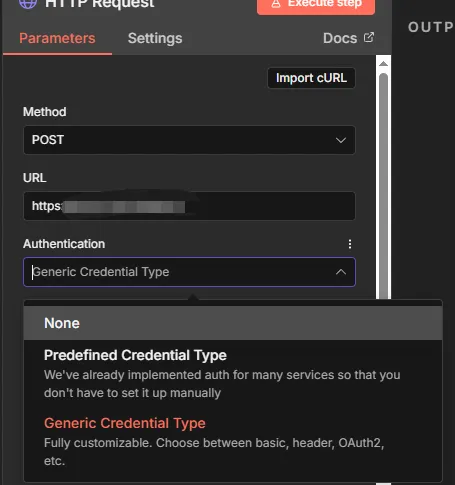Image resolution: width=455 pixels, height=485 pixels.
Task: Choose Generic Credential Type option
Action: click(x=233, y=442)
